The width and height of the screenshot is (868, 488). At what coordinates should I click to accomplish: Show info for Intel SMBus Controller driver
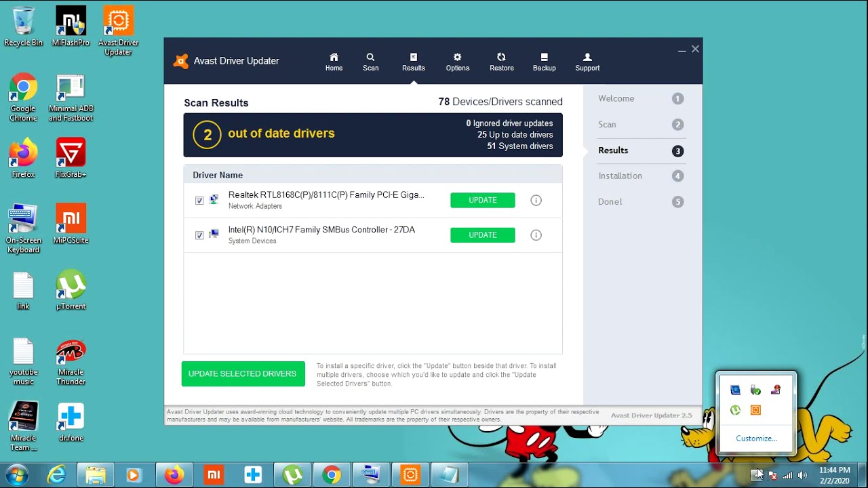[536, 235]
